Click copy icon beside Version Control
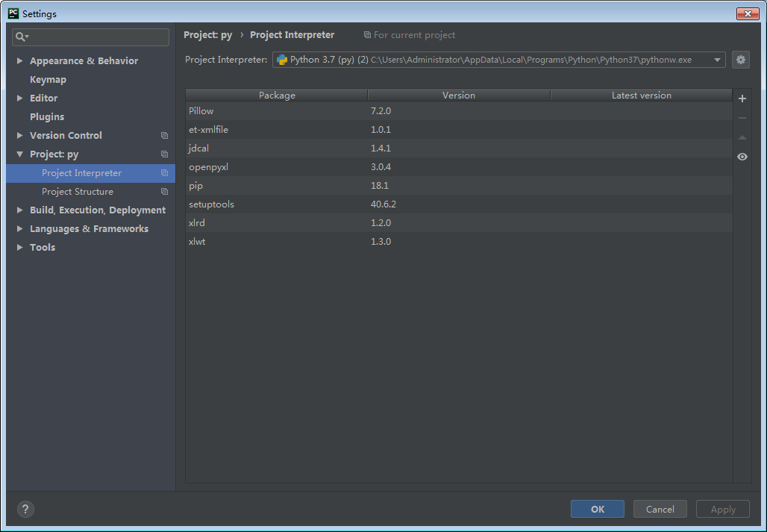767x532 pixels. pos(164,136)
